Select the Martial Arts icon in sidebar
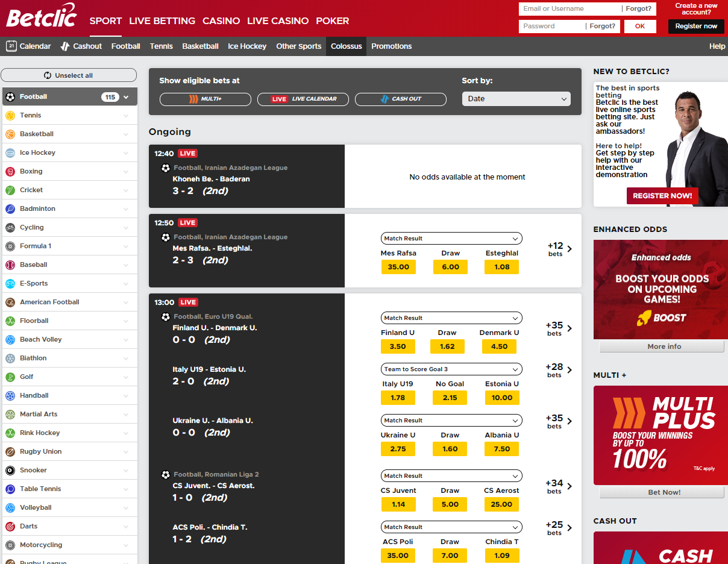Screen dimensions: 728x564 10,414
